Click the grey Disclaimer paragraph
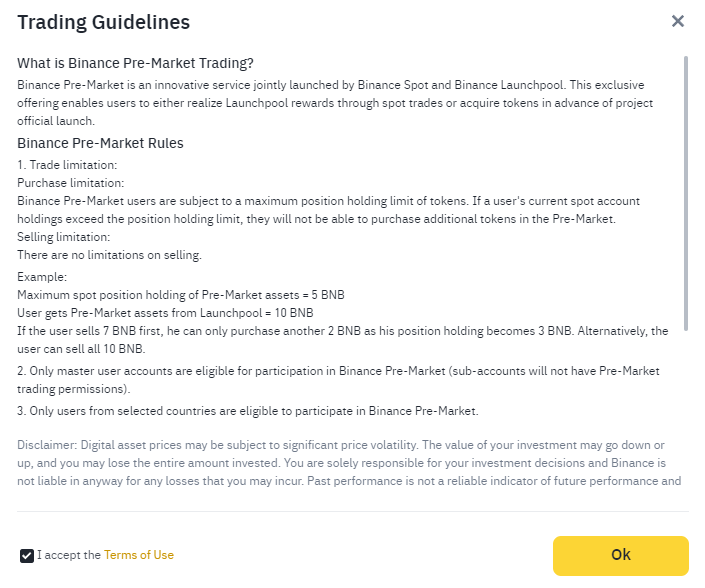705x588 pixels. tap(349, 463)
